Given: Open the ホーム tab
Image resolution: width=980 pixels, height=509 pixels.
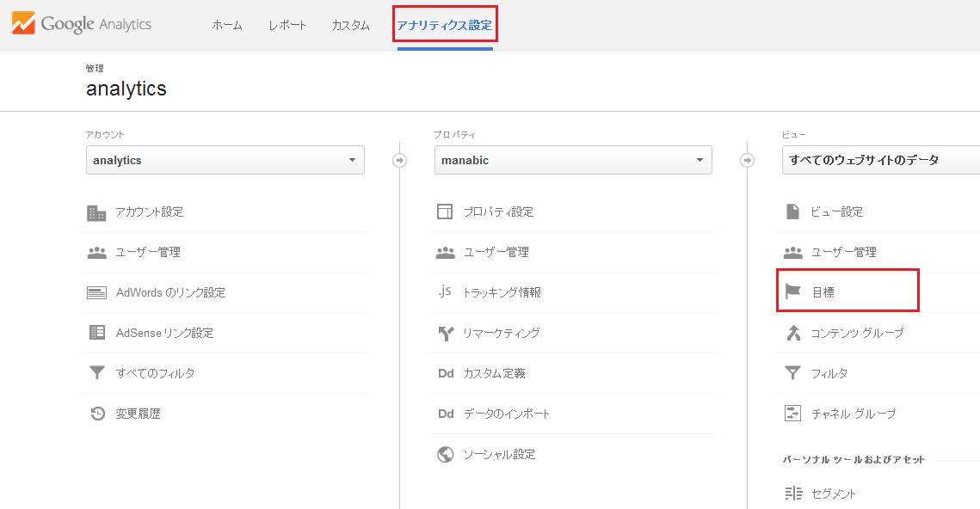Looking at the screenshot, I should point(227,26).
